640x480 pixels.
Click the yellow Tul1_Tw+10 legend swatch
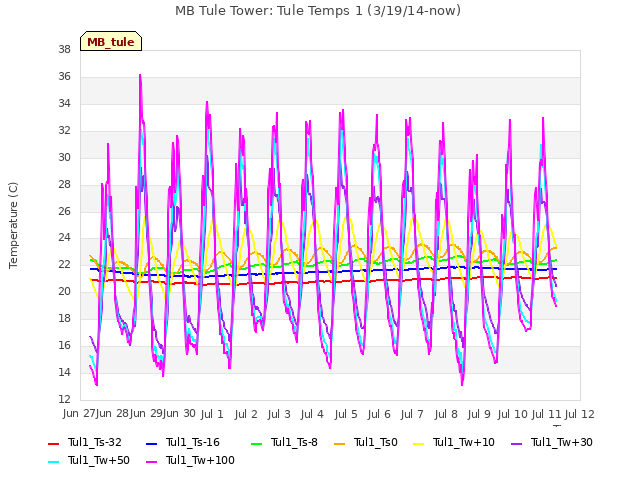click(419, 443)
